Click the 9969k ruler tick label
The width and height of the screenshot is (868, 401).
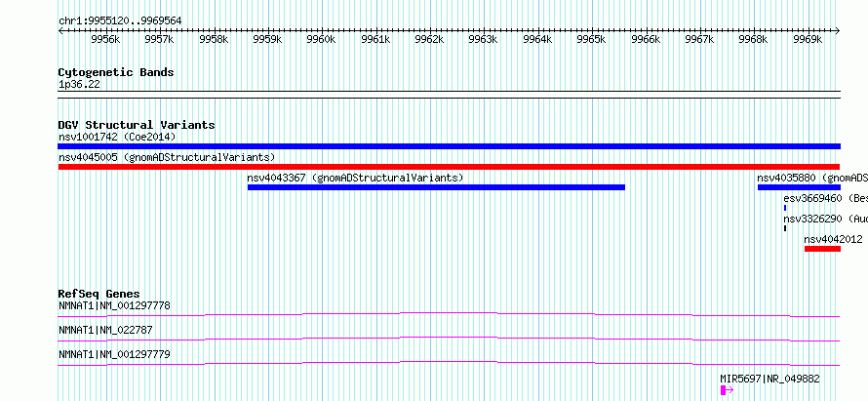click(x=808, y=39)
